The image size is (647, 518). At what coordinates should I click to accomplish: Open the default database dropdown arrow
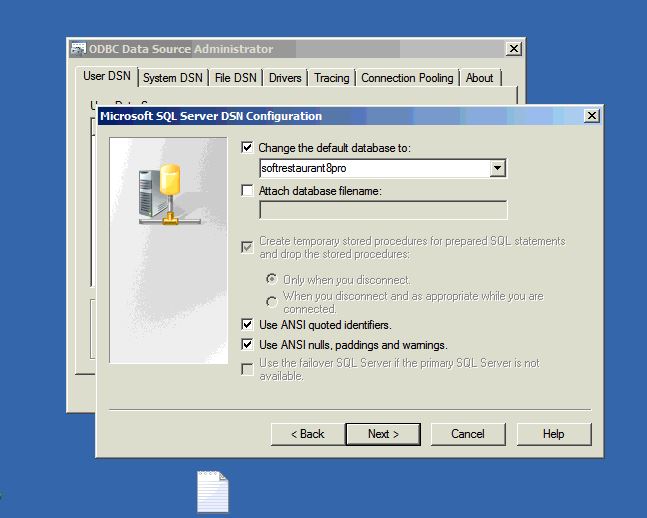tap(497, 168)
